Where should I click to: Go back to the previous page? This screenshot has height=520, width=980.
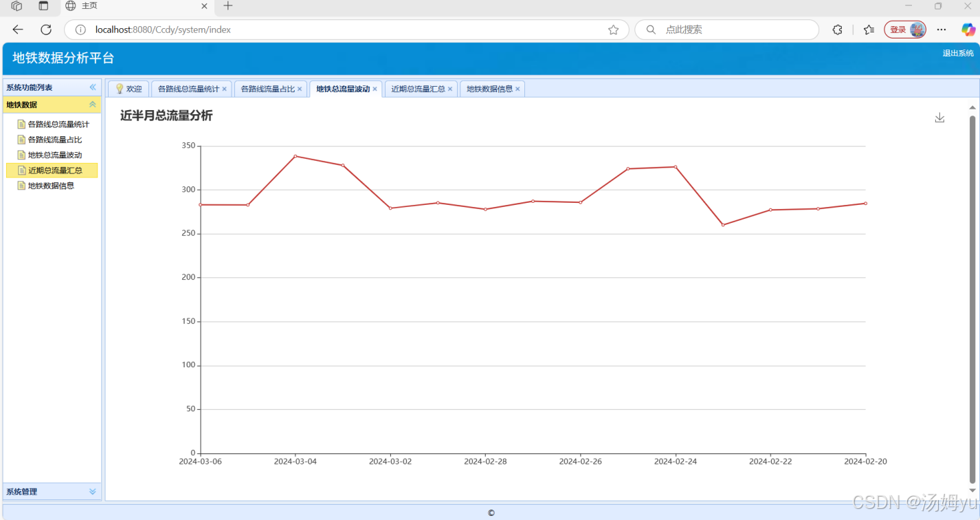[18, 30]
